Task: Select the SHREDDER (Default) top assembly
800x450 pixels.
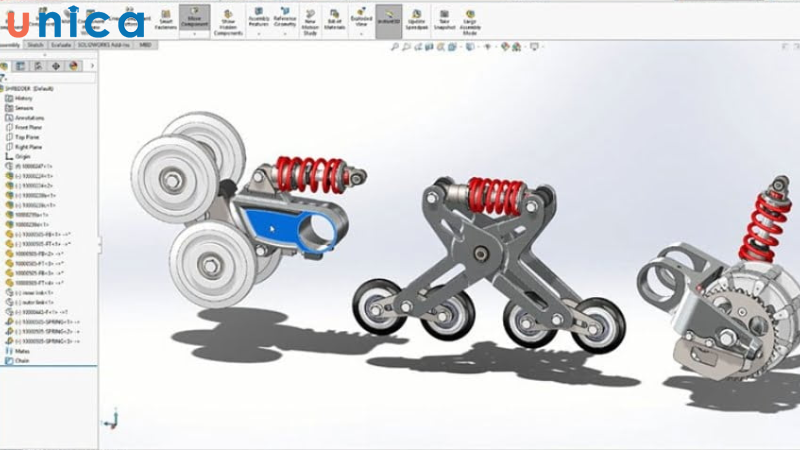Action: [29, 88]
